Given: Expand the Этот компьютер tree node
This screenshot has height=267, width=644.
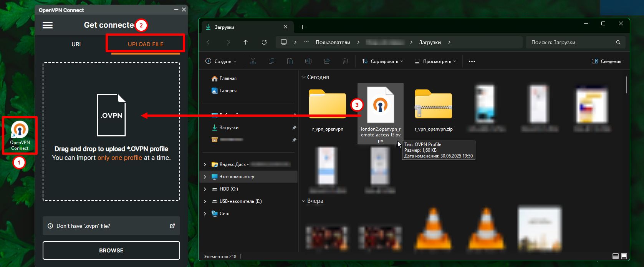Looking at the screenshot, I should click(x=205, y=177).
